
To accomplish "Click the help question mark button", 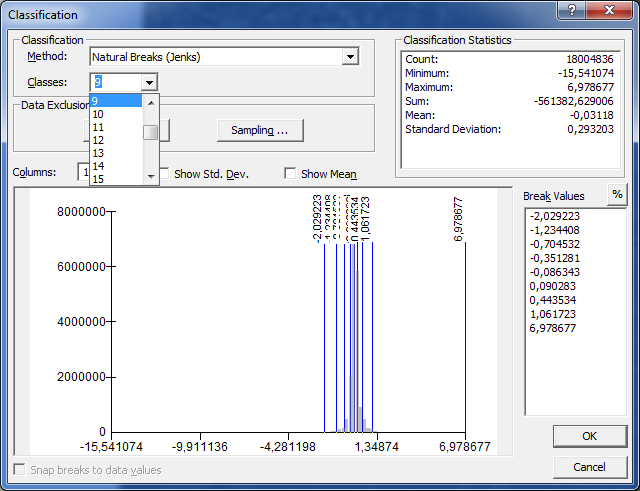I will click(x=571, y=10).
